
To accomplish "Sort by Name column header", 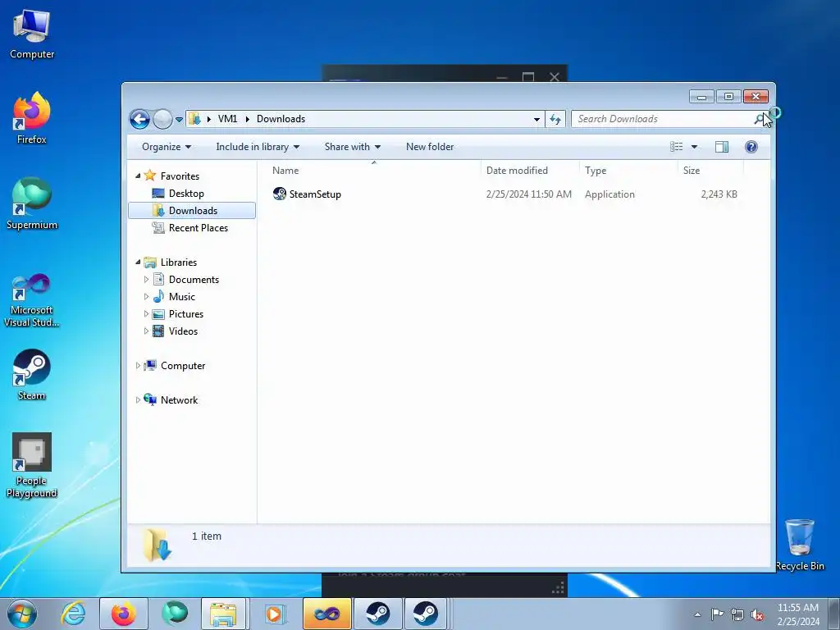I will [x=373, y=171].
